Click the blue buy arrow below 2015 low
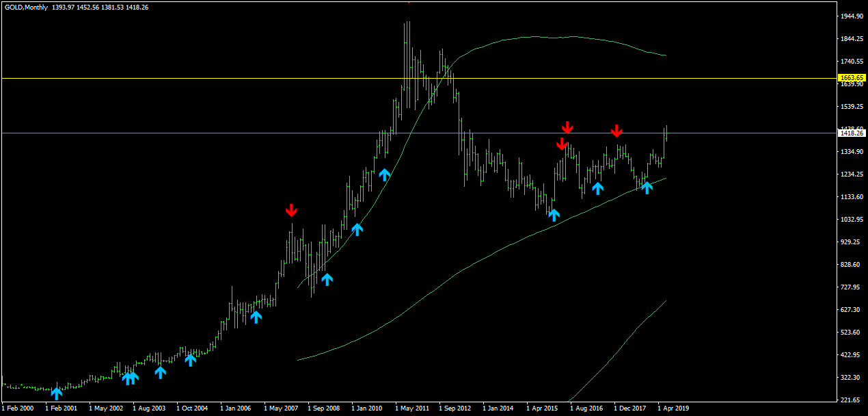 (554, 215)
